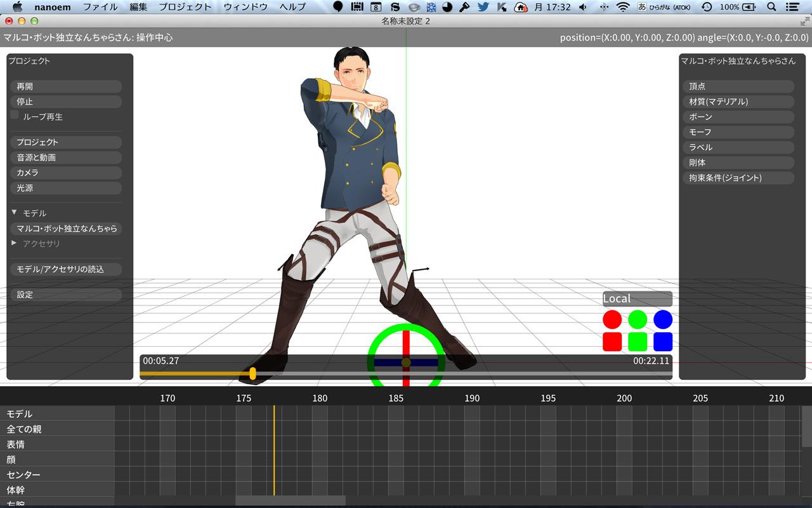
Task: Open Spotlight search from the menu bar
Action: [771, 7]
